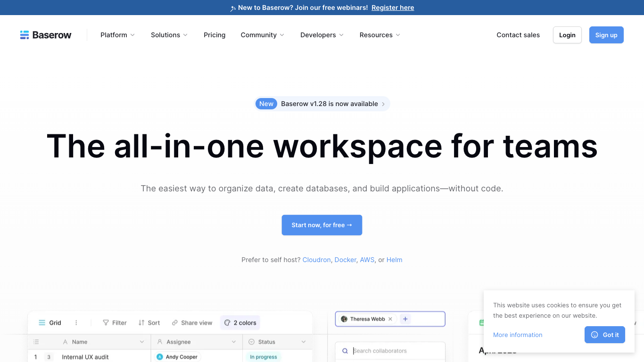Click the Grid view icon

42,323
